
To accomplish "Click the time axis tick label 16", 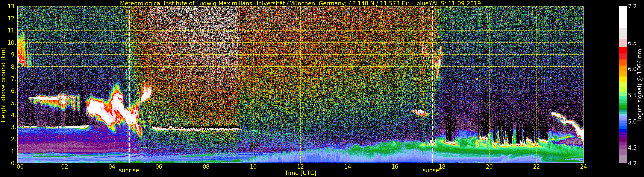I will click(x=395, y=166).
